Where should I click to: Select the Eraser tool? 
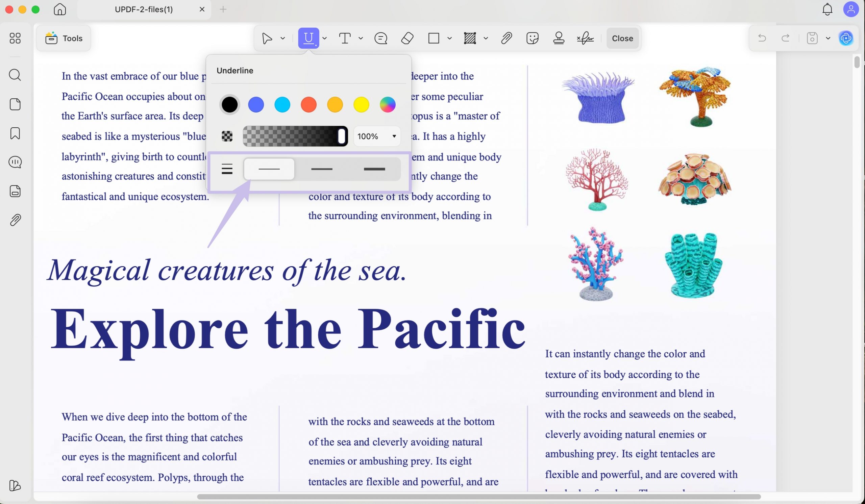pyautogui.click(x=407, y=38)
